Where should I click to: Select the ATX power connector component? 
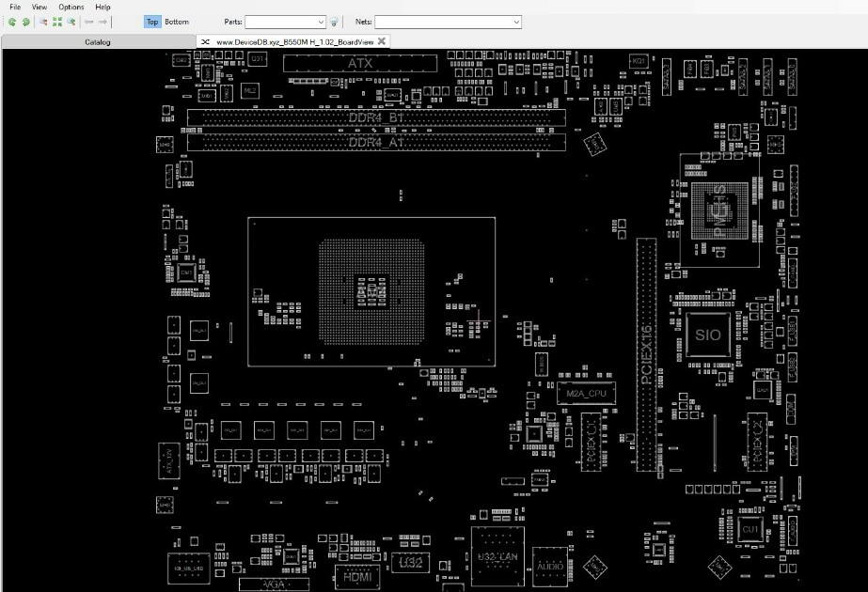[360, 64]
